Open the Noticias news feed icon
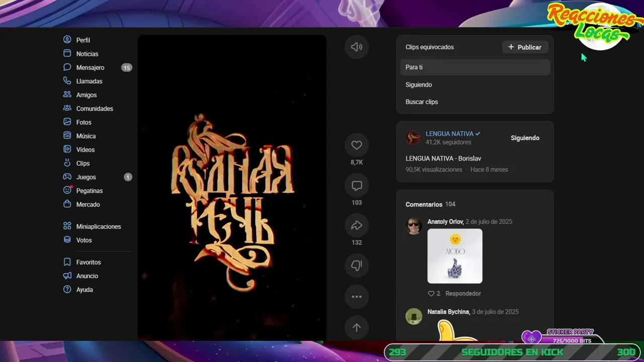The image size is (644, 362). [x=67, y=53]
